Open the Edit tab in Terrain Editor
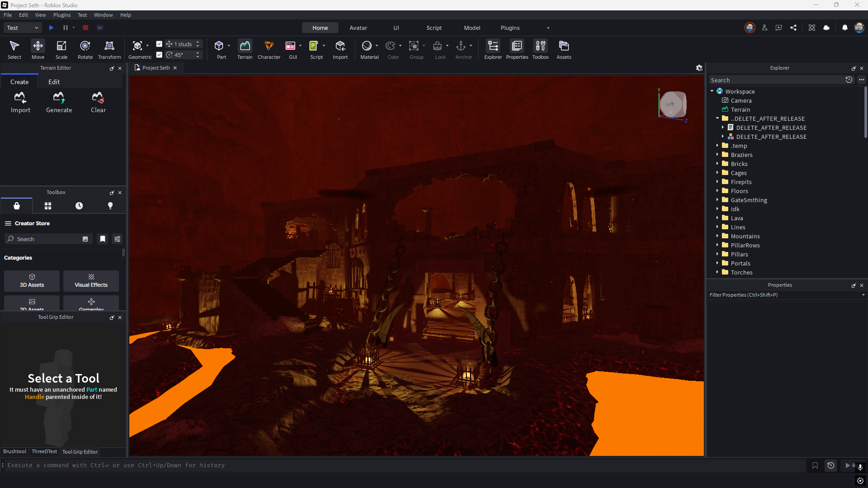Viewport: 868px width, 488px height. tap(54, 82)
